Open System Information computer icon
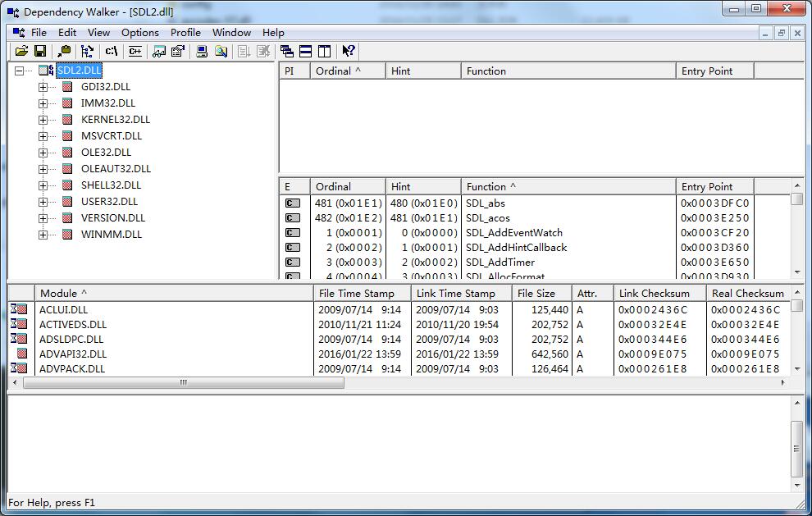Screen dimensions: 812x516 202,51
